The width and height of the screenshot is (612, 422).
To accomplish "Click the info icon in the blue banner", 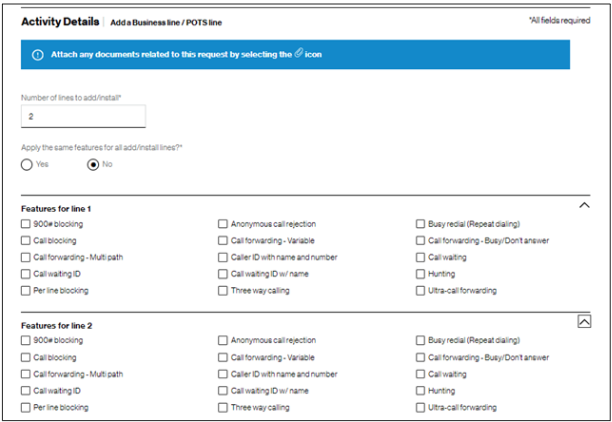I will tap(37, 55).
